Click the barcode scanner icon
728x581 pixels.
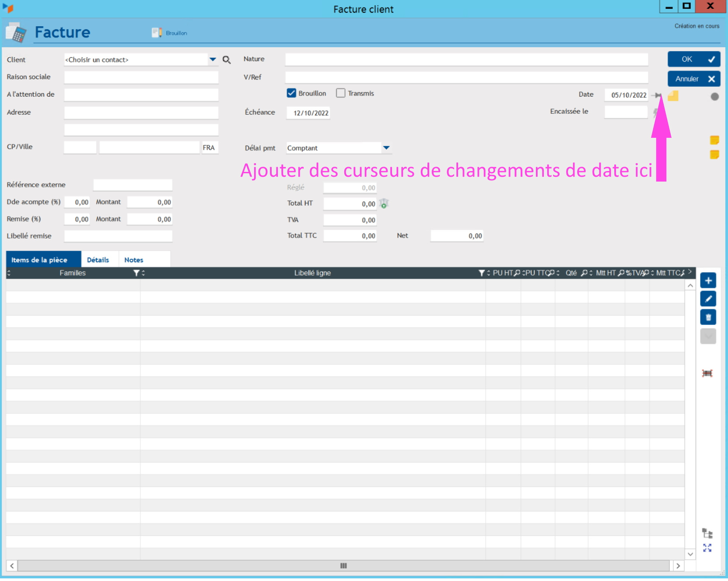click(707, 373)
